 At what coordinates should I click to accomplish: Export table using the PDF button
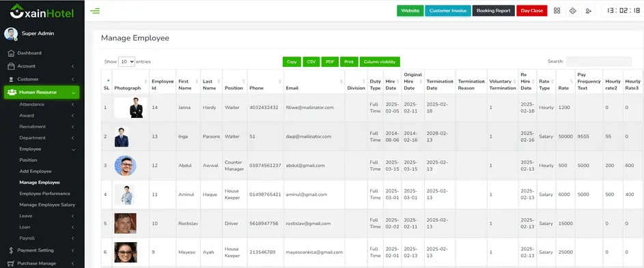click(x=330, y=61)
